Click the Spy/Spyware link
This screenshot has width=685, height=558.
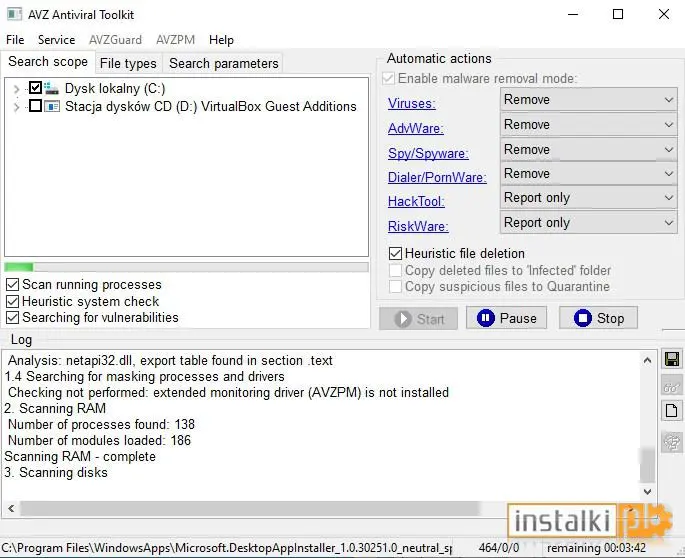(x=428, y=153)
